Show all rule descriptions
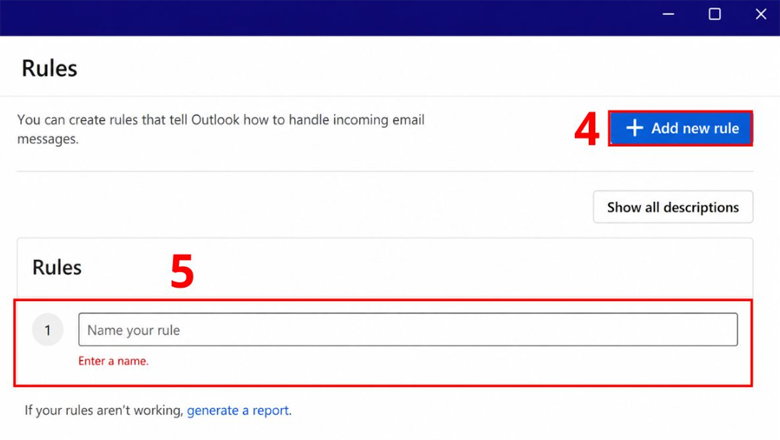 (x=673, y=207)
